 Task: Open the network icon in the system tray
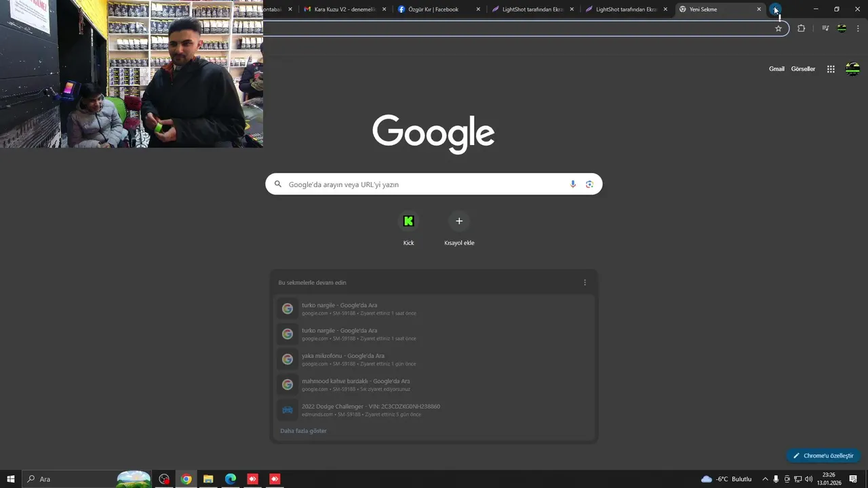[x=798, y=479]
